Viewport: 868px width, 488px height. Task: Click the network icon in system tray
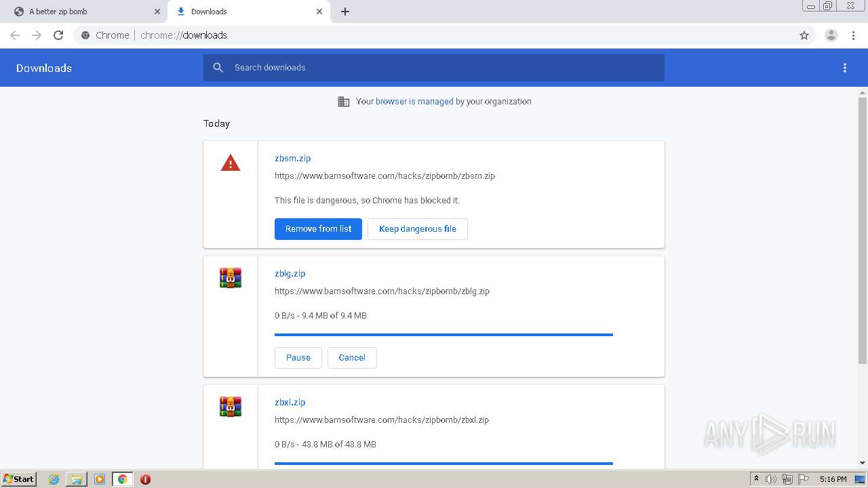coord(787,479)
